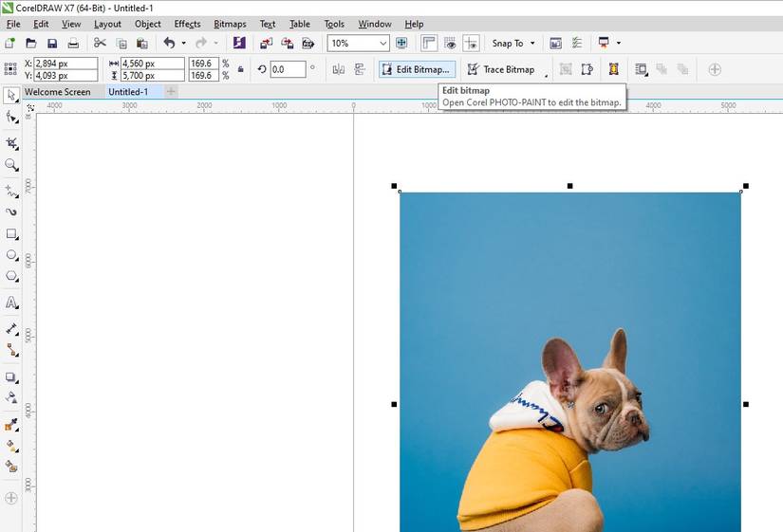The width and height of the screenshot is (783, 532).
Task: Toggle show rulers button
Action: (x=429, y=44)
